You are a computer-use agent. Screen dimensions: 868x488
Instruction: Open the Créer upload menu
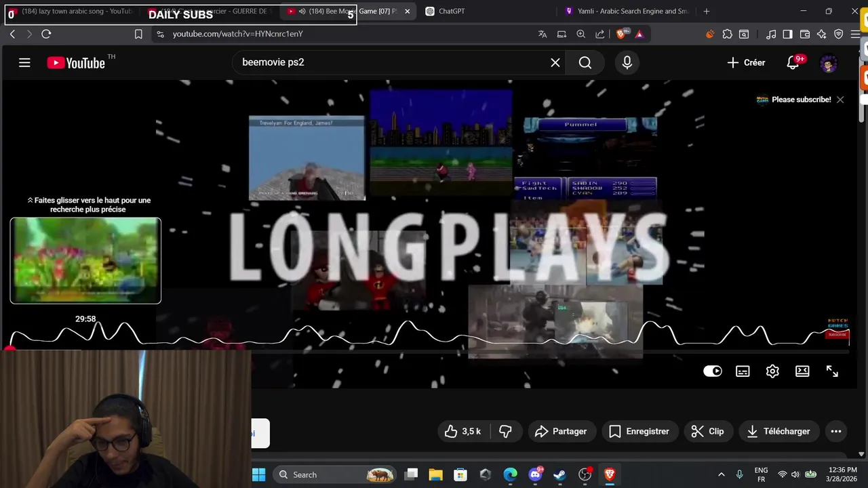[746, 62]
